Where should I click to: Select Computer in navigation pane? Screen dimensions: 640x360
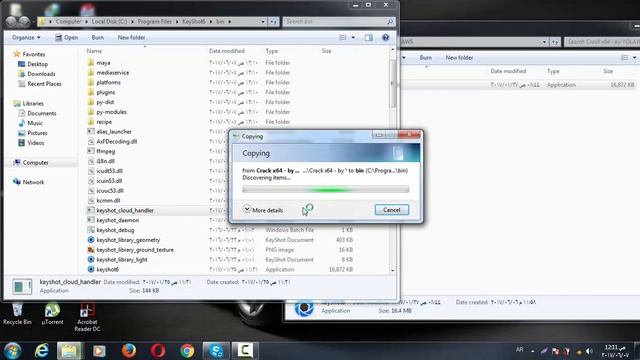35,162
